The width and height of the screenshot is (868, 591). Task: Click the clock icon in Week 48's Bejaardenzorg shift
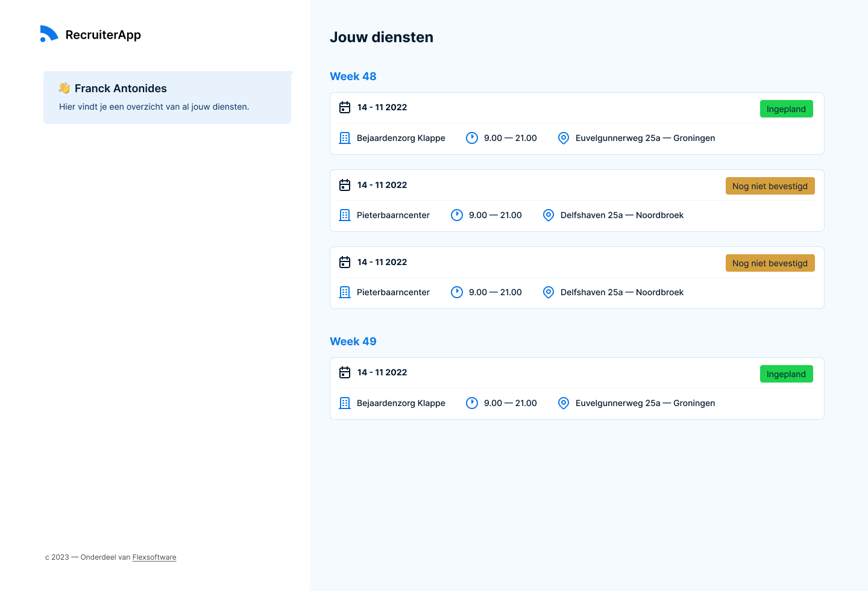click(472, 138)
